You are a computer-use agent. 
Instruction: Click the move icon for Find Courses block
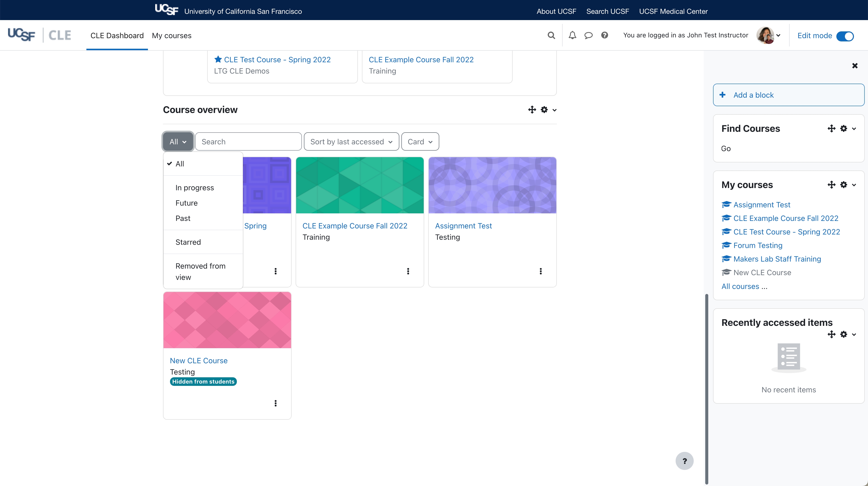pyautogui.click(x=831, y=129)
